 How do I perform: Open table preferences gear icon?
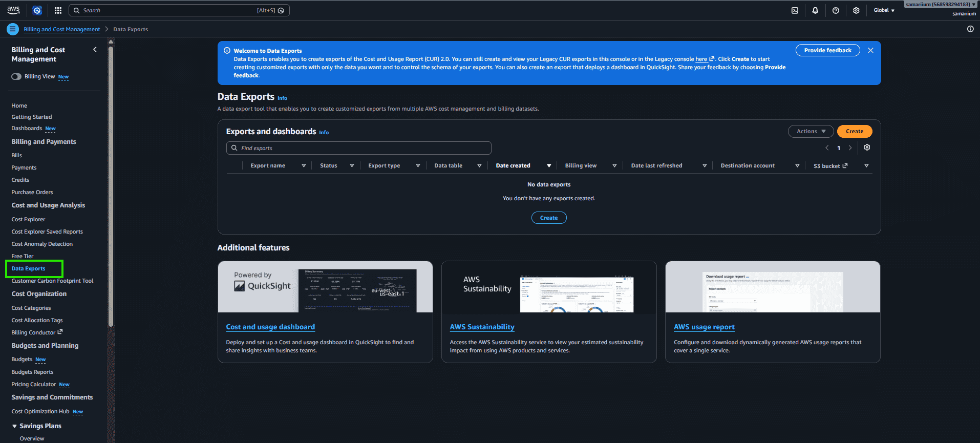pos(867,147)
